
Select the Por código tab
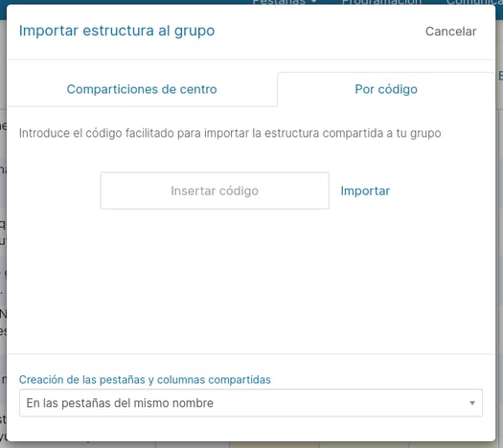point(386,89)
